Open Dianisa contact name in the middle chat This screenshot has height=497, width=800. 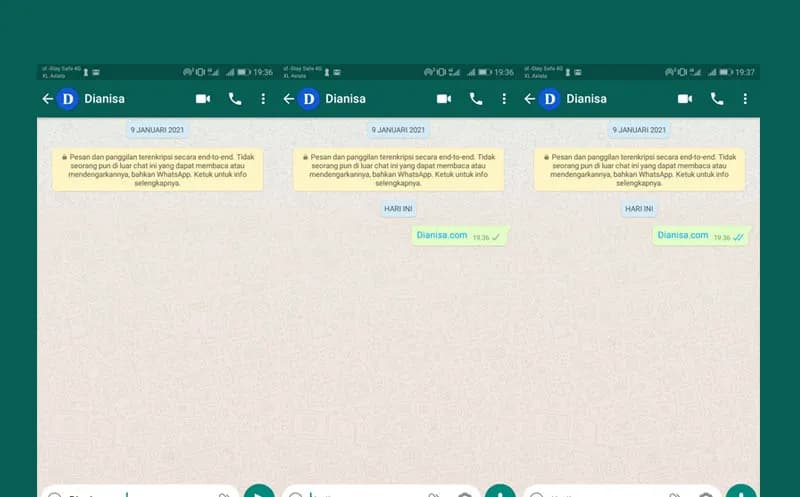pyautogui.click(x=345, y=99)
